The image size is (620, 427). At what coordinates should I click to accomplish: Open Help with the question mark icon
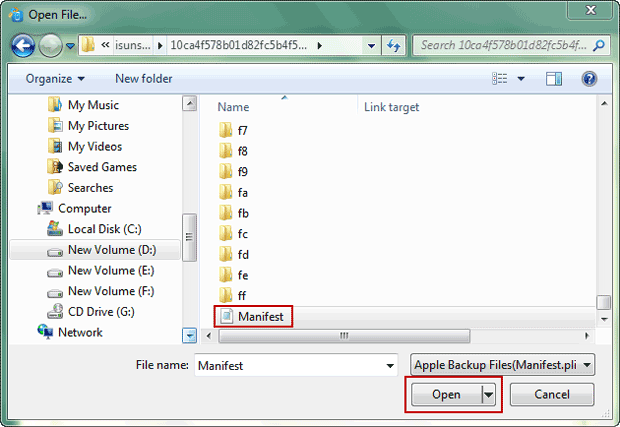(x=589, y=79)
